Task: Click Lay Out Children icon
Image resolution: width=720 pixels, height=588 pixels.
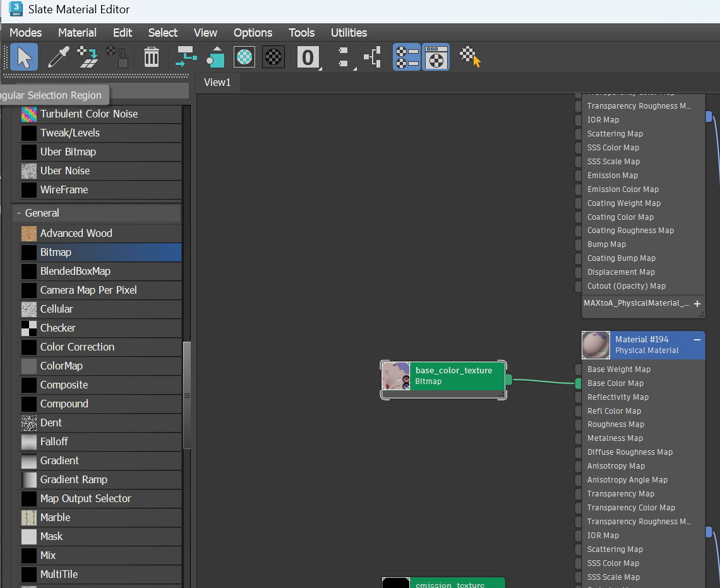Action: tap(373, 57)
